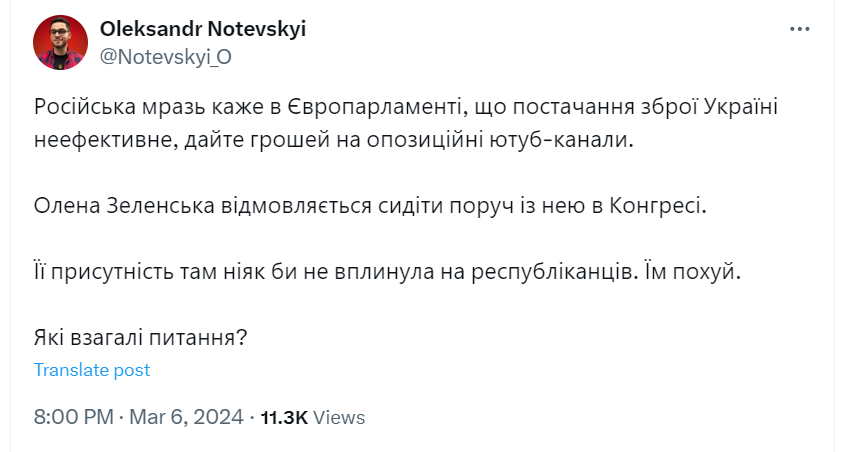Open the 8:00 PM time of the timestamp
This screenshot has width=842, height=452.
74,417
